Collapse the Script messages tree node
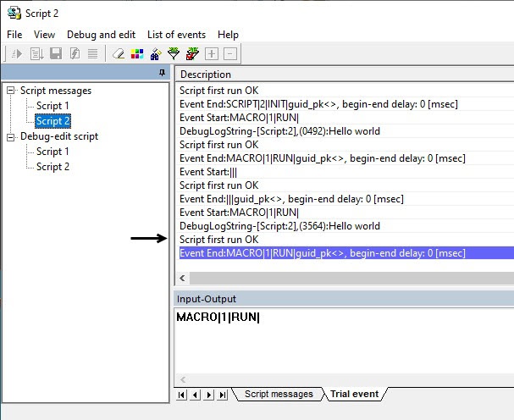 pyautogui.click(x=11, y=91)
